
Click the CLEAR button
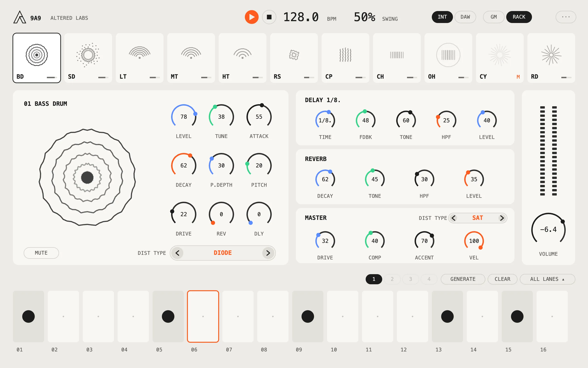tap(503, 279)
